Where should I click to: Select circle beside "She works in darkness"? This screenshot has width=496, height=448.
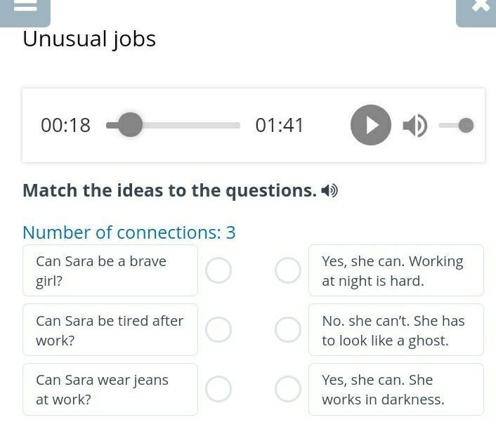(288, 389)
